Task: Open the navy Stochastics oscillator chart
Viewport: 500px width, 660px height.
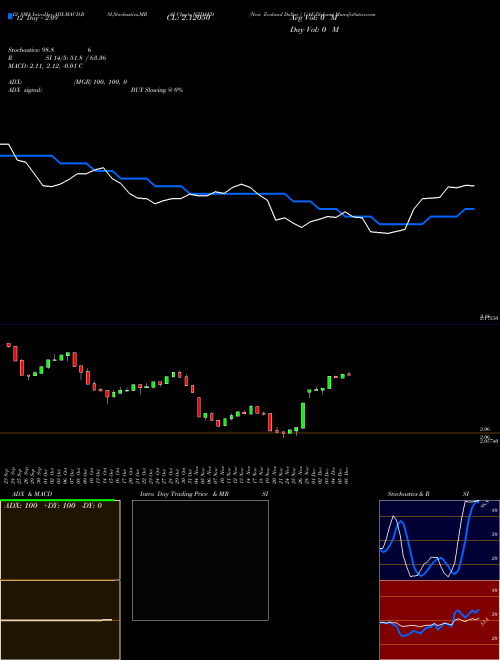Action: 439,540
